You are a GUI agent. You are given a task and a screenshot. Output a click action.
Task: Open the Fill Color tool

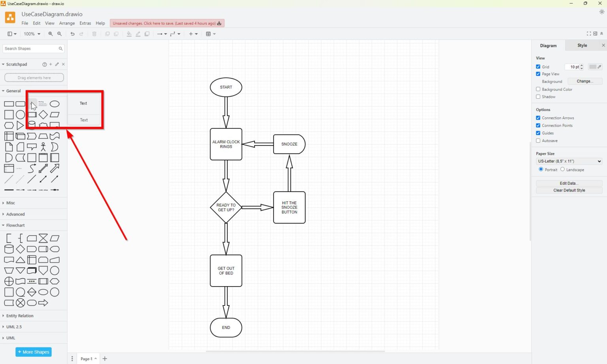129,34
